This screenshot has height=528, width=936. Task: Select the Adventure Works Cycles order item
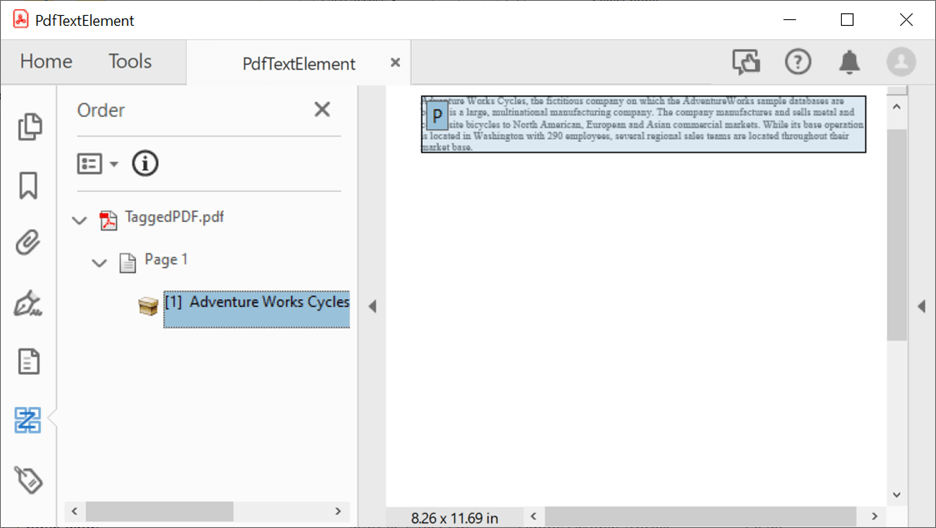(x=257, y=303)
